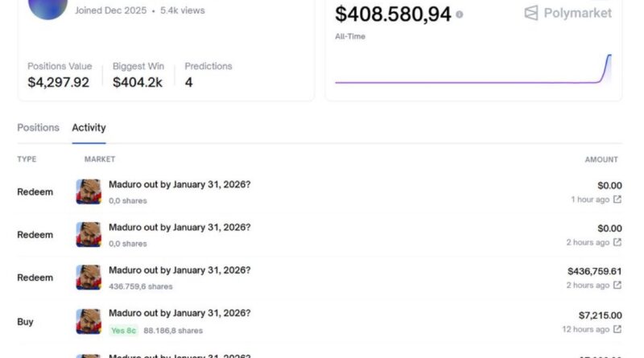
Task: Click Maduro thumbnail in Buy row
Action: pyautogui.click(x=89, y=321)
